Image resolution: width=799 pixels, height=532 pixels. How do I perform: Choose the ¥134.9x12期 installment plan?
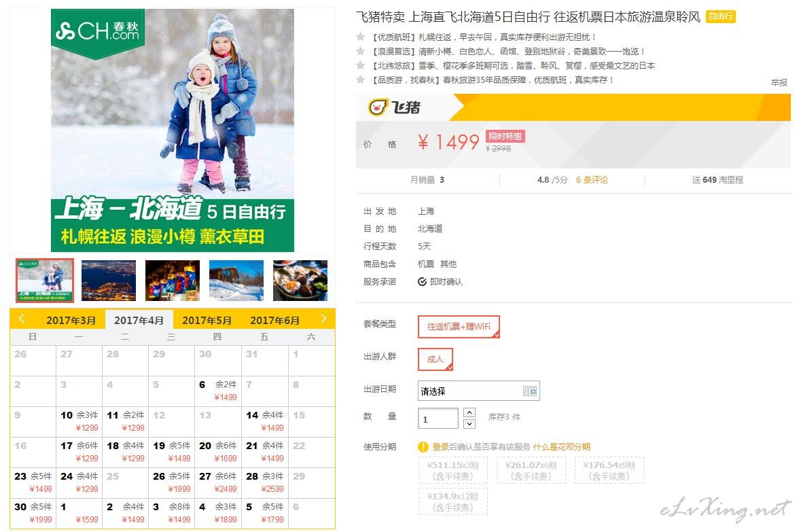453,501
